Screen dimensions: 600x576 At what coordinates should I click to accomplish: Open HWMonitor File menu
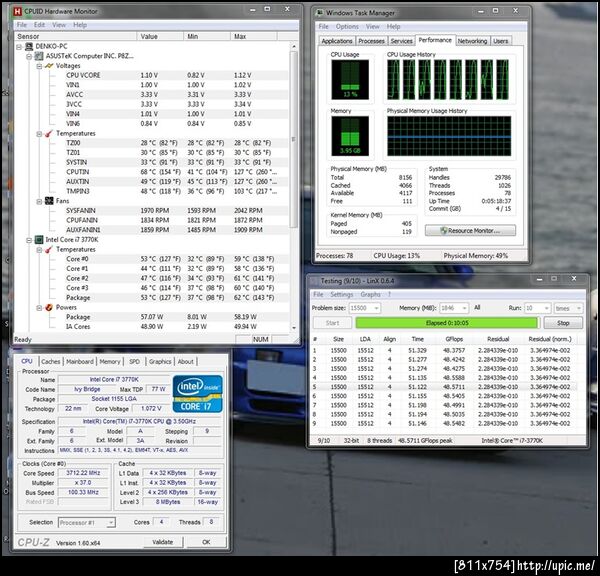click(22, 25)
